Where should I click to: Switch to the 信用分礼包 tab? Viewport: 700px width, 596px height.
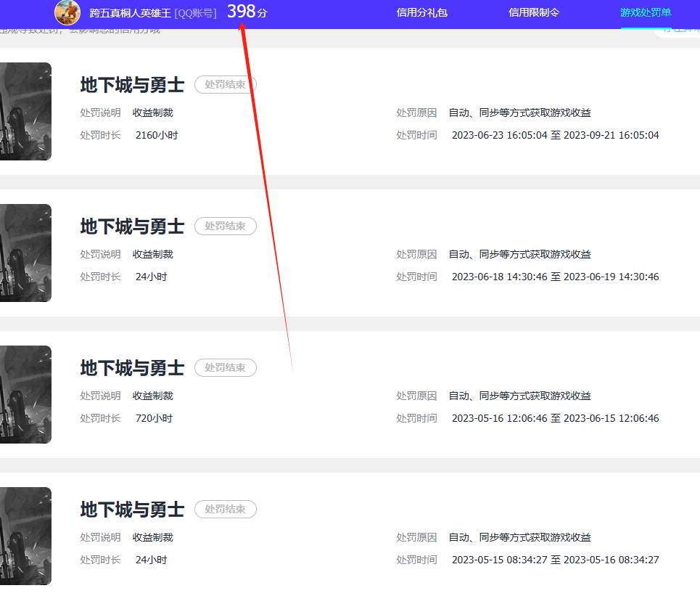point(421,12)
